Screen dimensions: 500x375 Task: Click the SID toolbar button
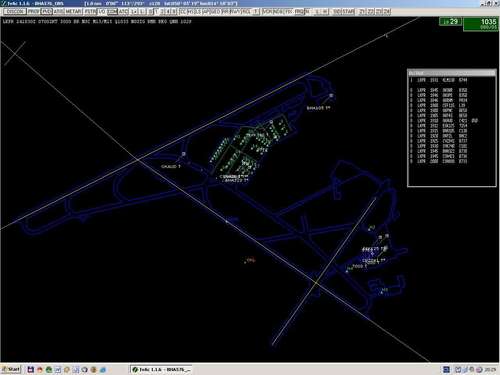(337, 11)
